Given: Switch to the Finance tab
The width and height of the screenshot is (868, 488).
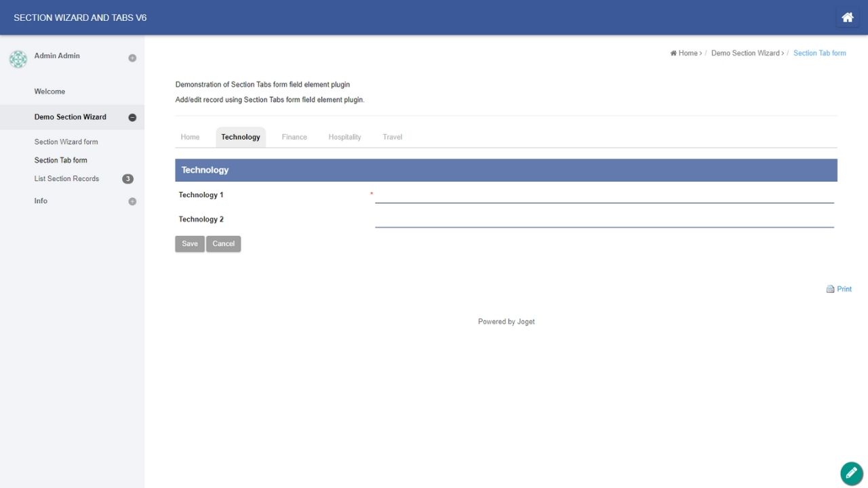Looking at the screenshot, I should tap(294, 137).
